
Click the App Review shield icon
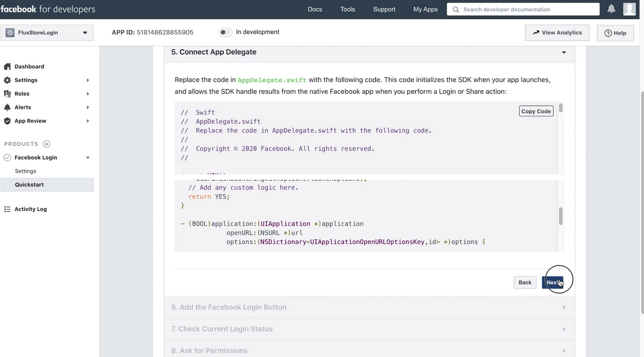pyautogui.click(x=7, y=121)
